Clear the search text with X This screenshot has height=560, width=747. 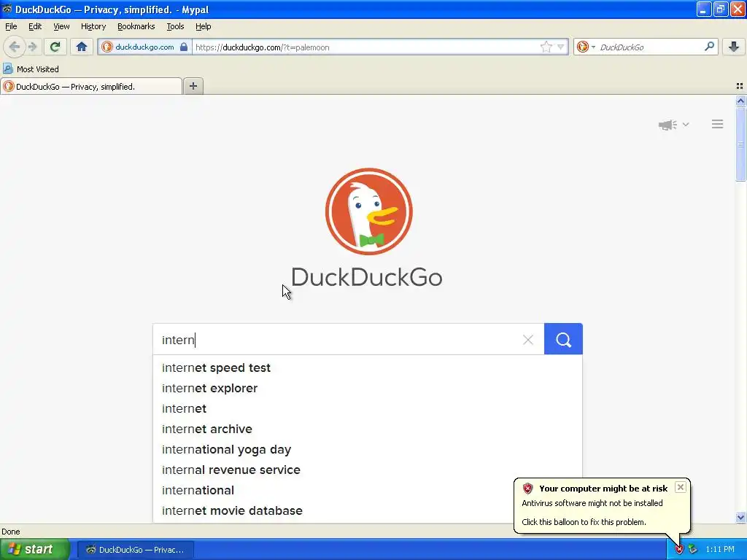tap(528, 340)
